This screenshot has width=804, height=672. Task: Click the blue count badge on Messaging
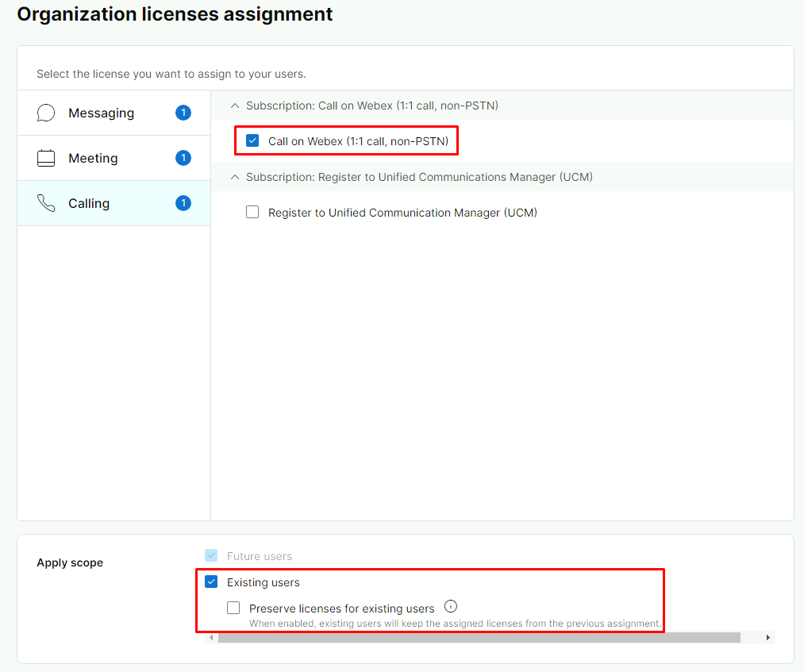coord(183,113)
